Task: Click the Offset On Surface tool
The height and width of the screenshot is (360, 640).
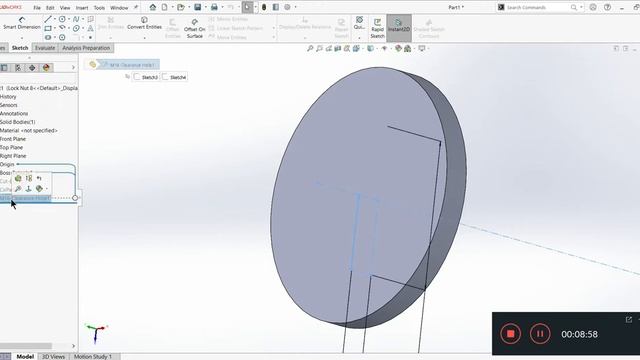Action: pos(194,29)
